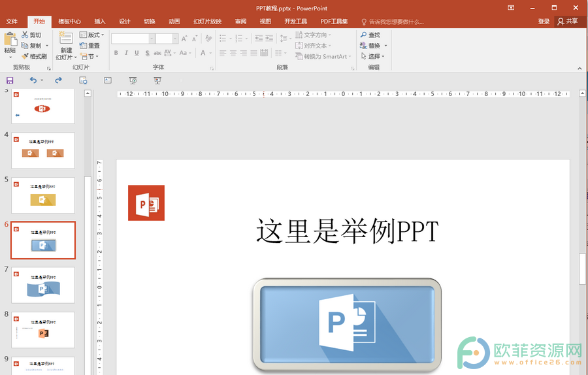Toggle Justify paragraph alignment
The width and height of the screenshot is (588, 375).
click(254, 53)
